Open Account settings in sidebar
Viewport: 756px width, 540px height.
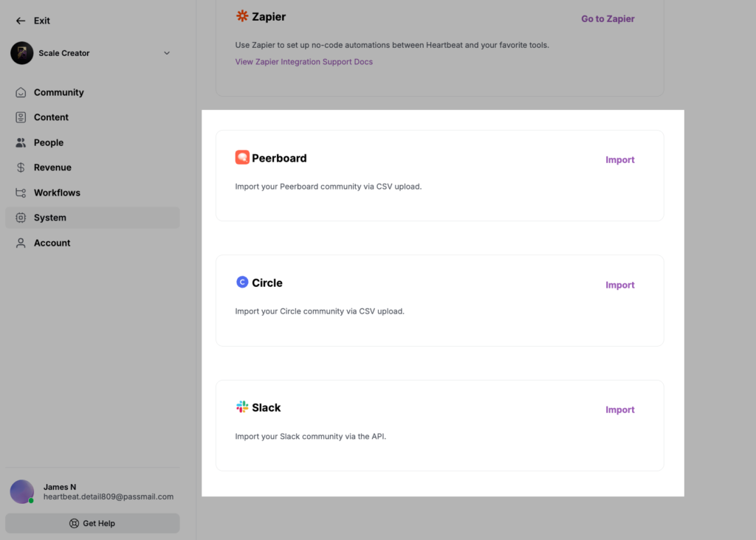pyautogui.click(x=92, y=243)
